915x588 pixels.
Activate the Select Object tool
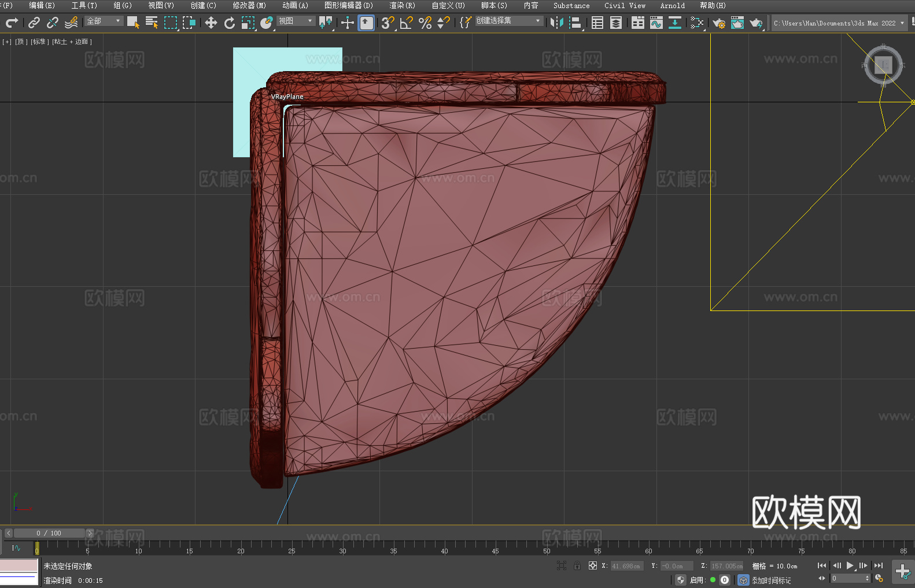click(x=133, y=23)
